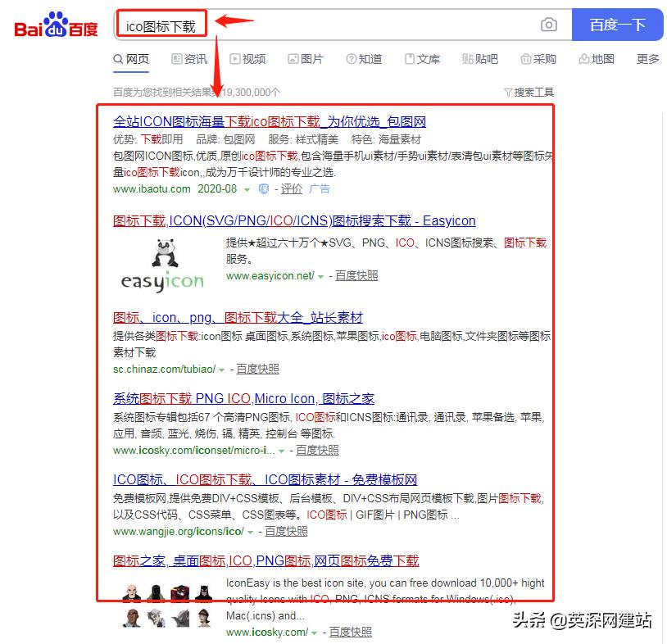Click the 搜索工具 filter funnel icon
Viewport: 667px width, 644px height.
coord(510,92)
